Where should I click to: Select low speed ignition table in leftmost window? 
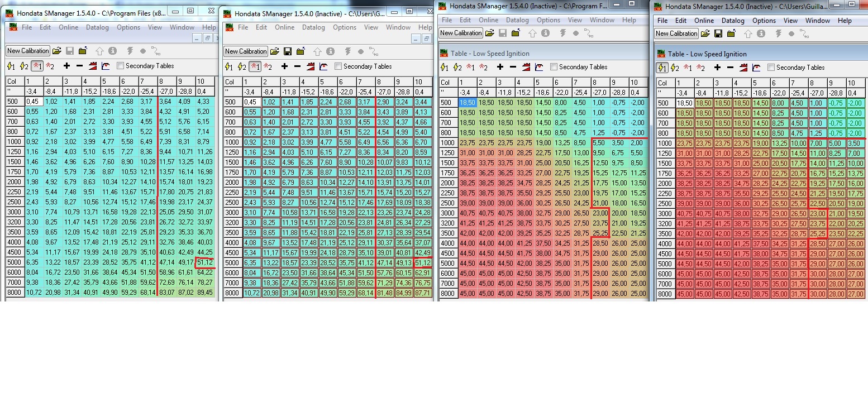coord(11,66)
